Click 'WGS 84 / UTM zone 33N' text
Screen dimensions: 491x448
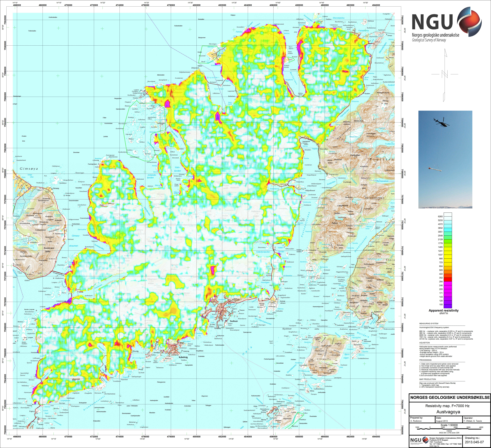[x=449, y=433]
